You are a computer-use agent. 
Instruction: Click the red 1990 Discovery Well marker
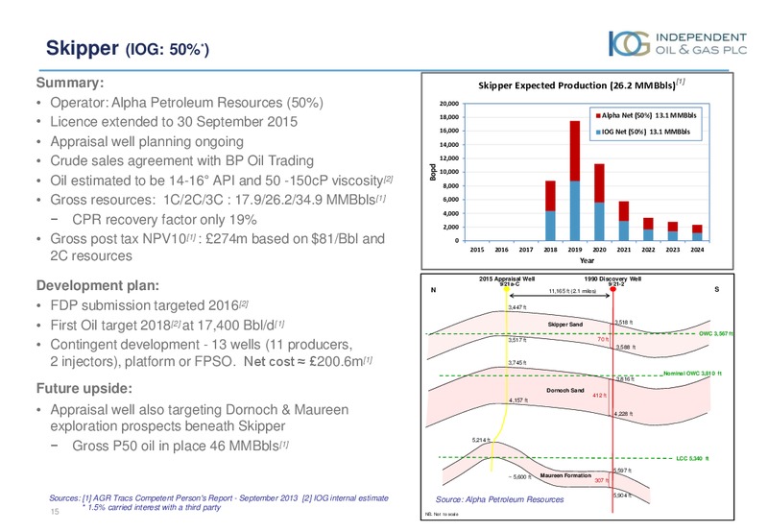(612, 289)
